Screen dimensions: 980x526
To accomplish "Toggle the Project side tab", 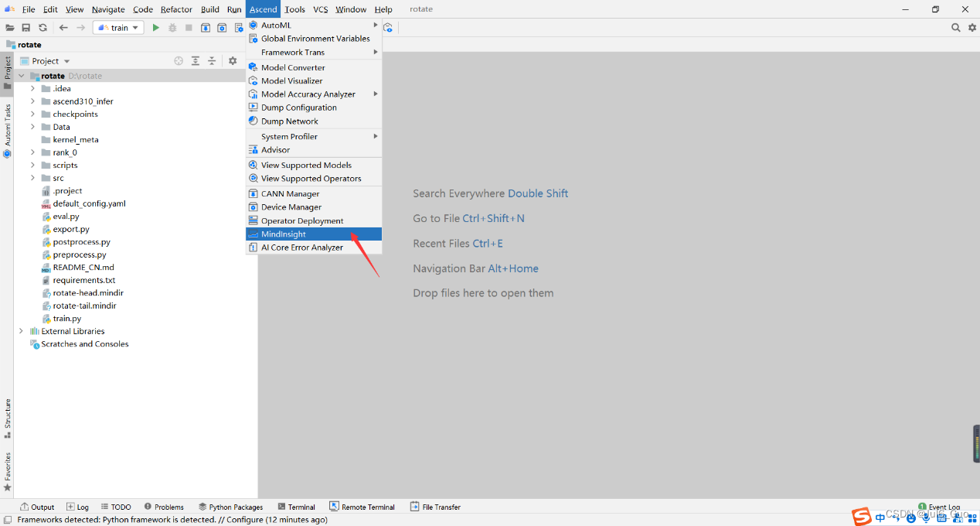I will 7,74.
